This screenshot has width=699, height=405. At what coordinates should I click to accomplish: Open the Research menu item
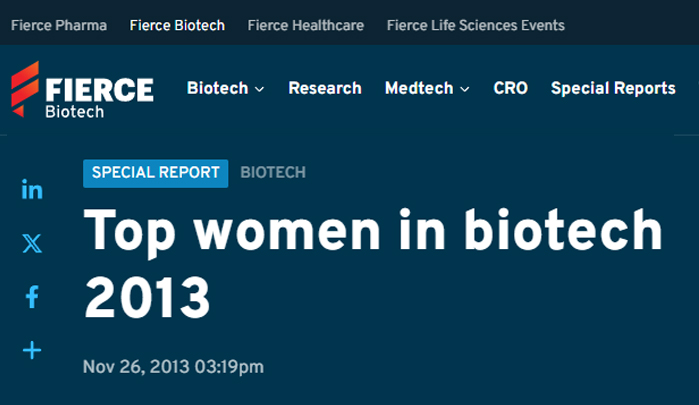(325, 88)
